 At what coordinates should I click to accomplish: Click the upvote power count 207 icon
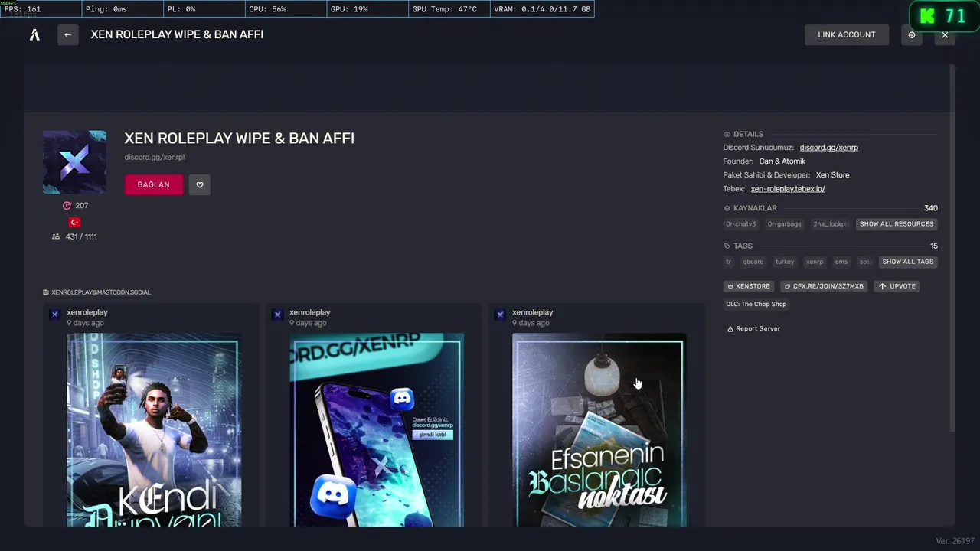(67, 206)
